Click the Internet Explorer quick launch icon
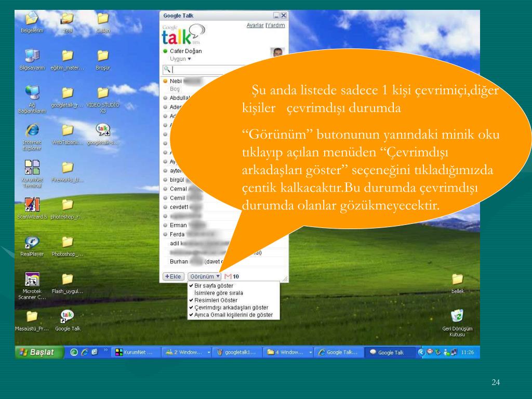Screen dimensions: 532x399 point(84,353)
